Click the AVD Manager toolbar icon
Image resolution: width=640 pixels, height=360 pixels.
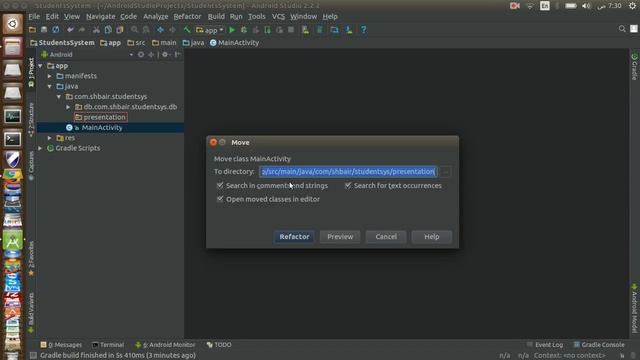(305, 30)
